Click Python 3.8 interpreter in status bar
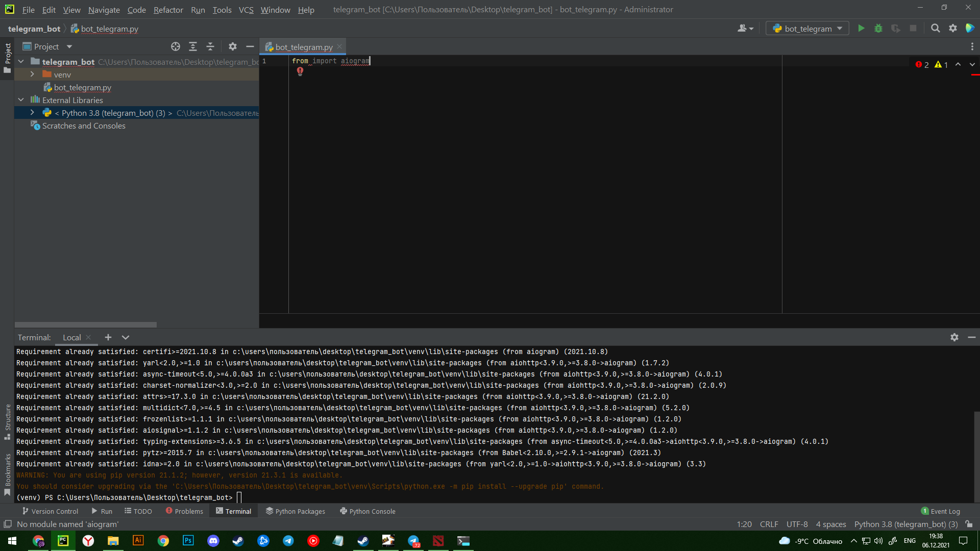The image size is (980, 551). click(x=906, y=524)
